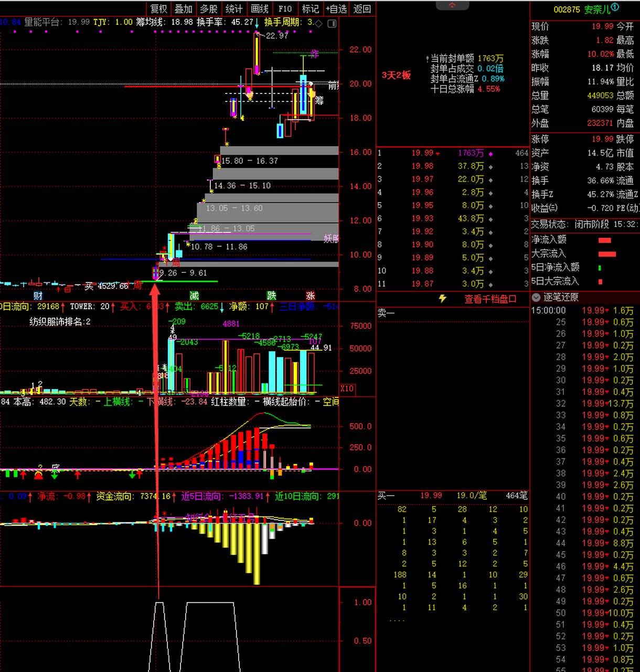Toggle the small panel icon beside the diamond
This screenshot has height=672, width=640.
(x=332, y=24)
